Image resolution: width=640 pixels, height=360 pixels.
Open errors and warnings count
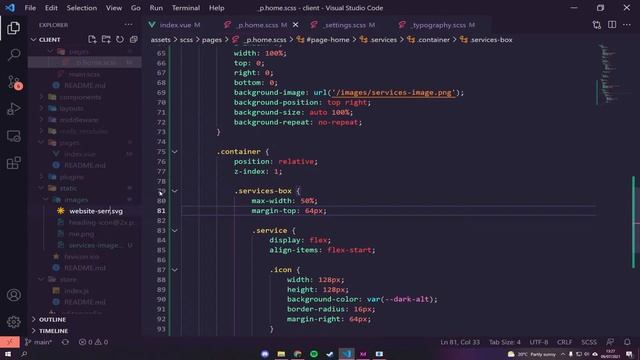click(x=93, y=342)
